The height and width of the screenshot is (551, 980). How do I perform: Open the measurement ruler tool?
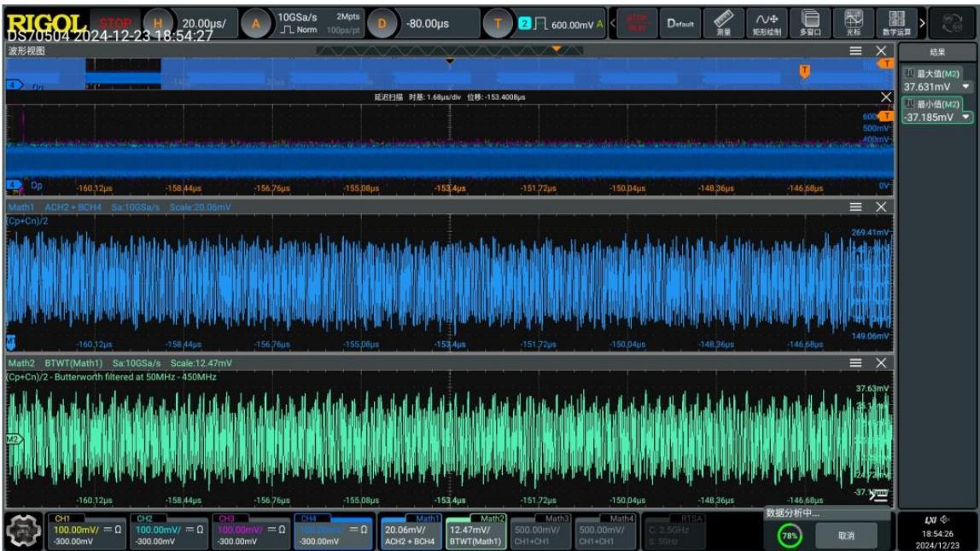[x=724, y=23]
